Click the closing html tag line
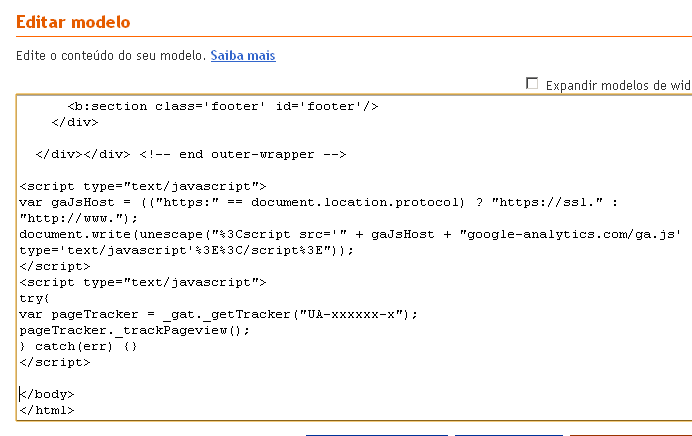Image resolution: width=692 pixels, height=436 pixels. pos(47,410)
